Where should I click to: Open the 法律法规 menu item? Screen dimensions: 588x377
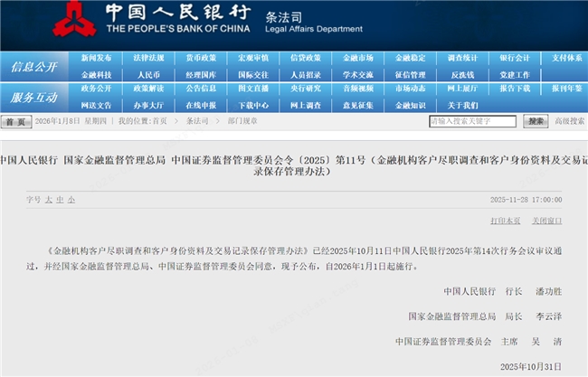(x=148, y=58)
